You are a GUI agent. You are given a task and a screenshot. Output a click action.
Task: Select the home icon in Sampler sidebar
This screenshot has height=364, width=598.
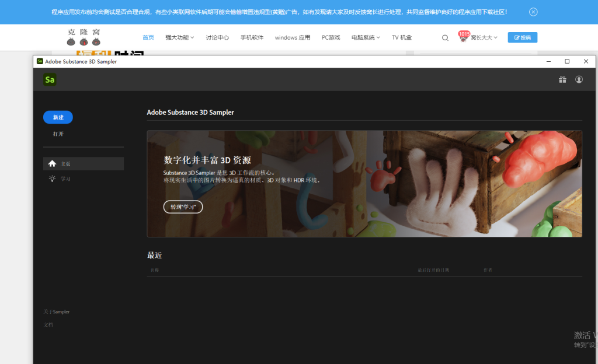(x=52, y=164)
